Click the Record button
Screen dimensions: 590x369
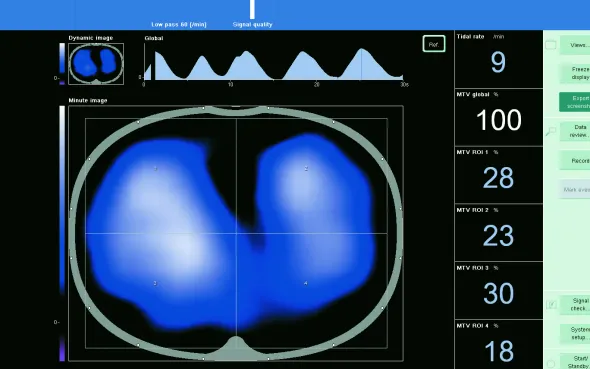coord(576,161)
